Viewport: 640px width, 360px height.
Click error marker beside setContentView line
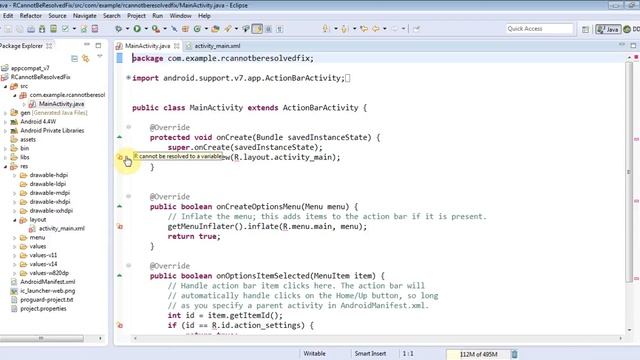[x=120, y=157]
